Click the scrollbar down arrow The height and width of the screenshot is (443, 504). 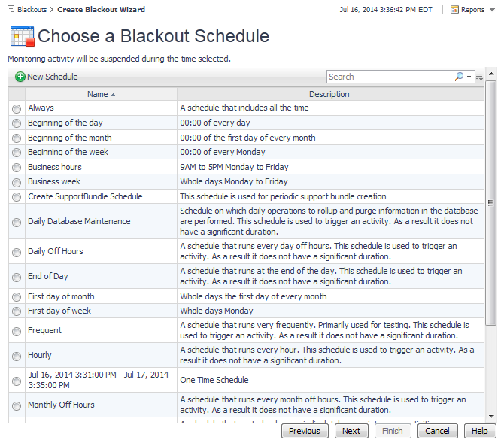pos(490,416)
